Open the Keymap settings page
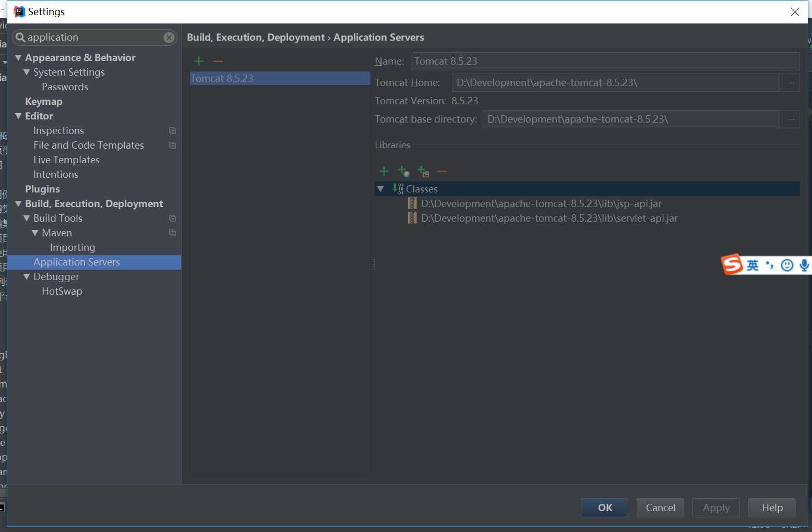Screen dimensions: 812x532 (44, 101)
